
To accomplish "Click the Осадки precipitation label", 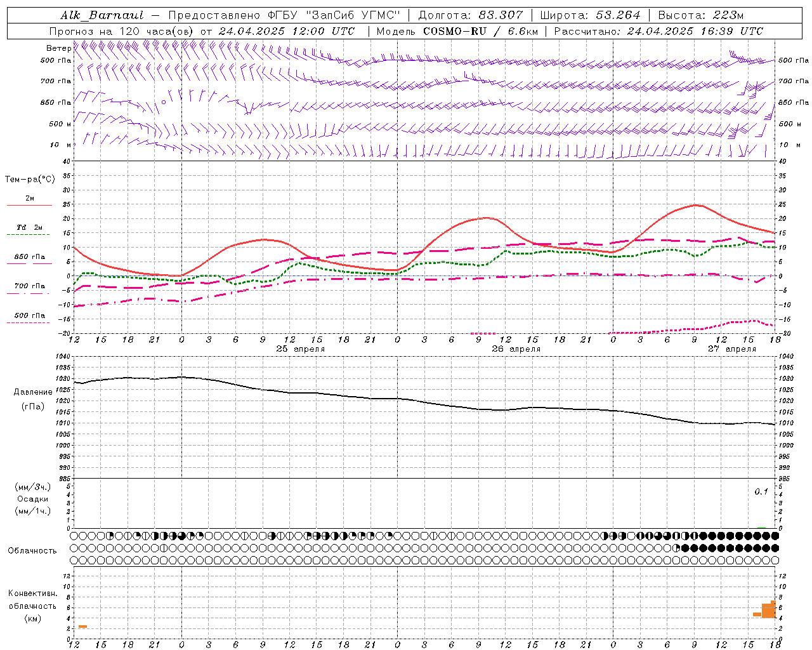I will [x=33, y=499].
